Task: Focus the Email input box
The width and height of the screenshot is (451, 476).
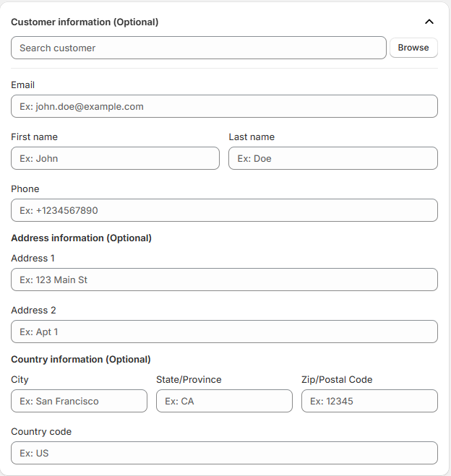Action: [x=224, y=106]
